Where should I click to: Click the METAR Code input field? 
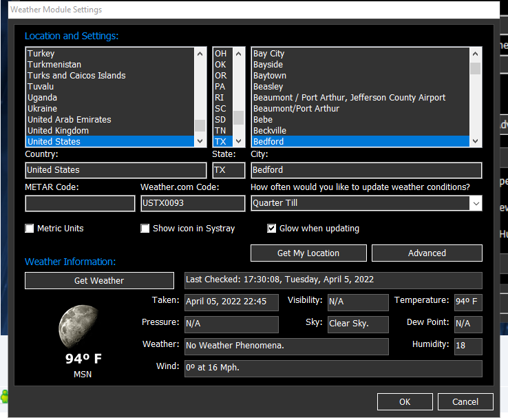tap(80, 204)
